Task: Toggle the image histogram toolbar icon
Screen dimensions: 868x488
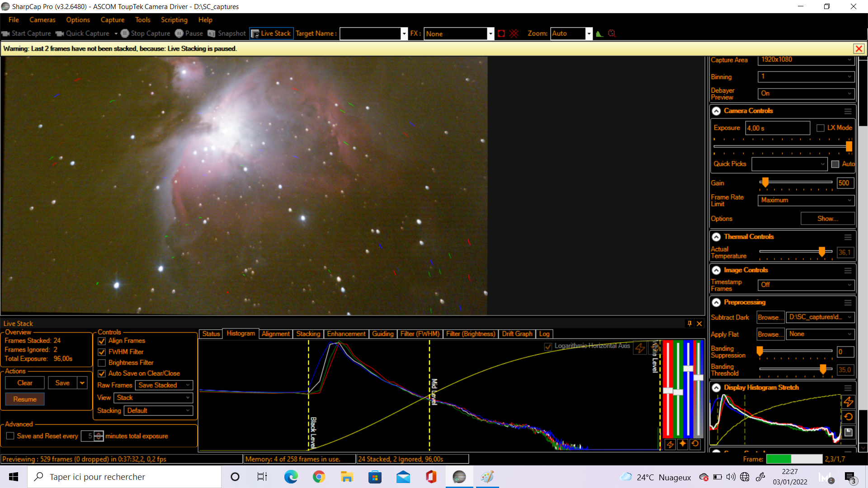Action: click(599, 33)
